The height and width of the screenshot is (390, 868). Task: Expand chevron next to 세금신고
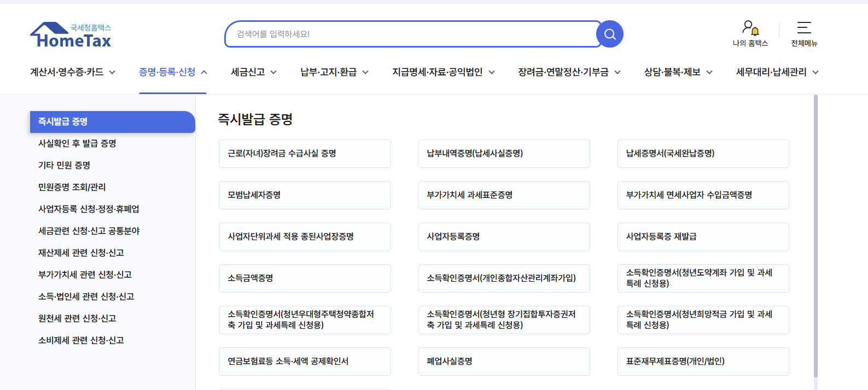point(273,72)
